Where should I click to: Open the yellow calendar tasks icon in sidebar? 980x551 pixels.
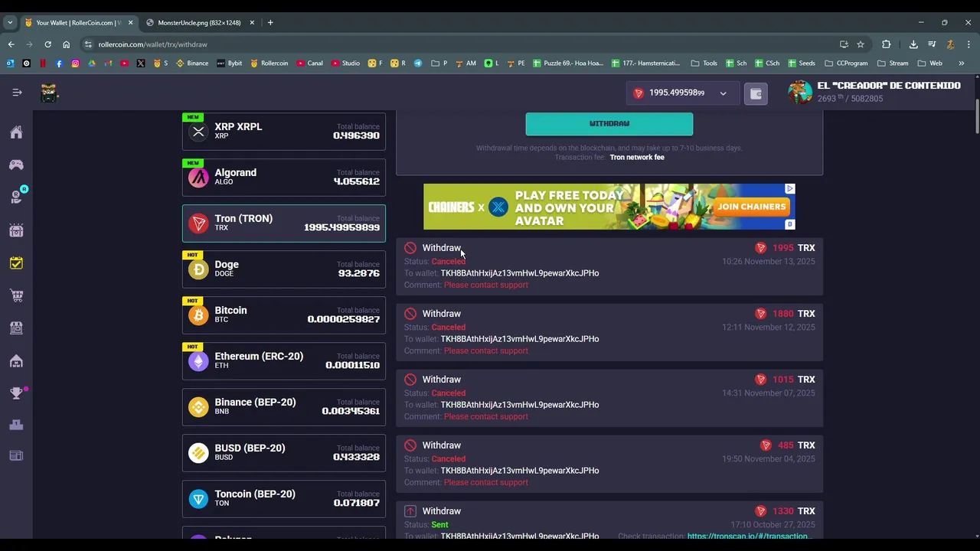[16, 263]
